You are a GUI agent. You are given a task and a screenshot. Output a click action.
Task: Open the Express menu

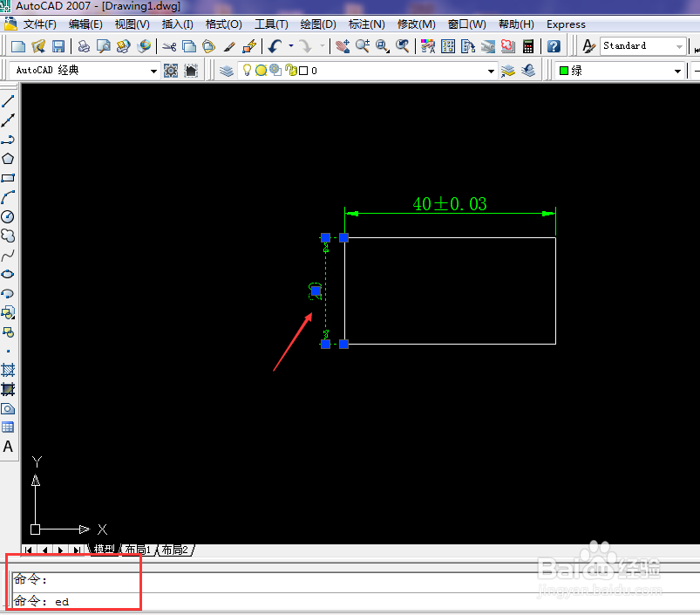click(566, 24)
